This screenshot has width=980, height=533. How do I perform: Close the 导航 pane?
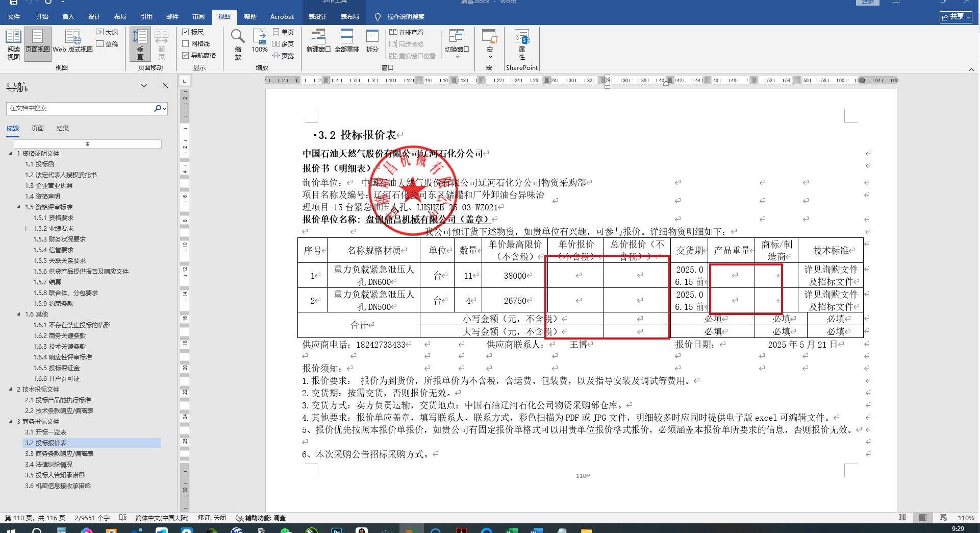point(165,85)
